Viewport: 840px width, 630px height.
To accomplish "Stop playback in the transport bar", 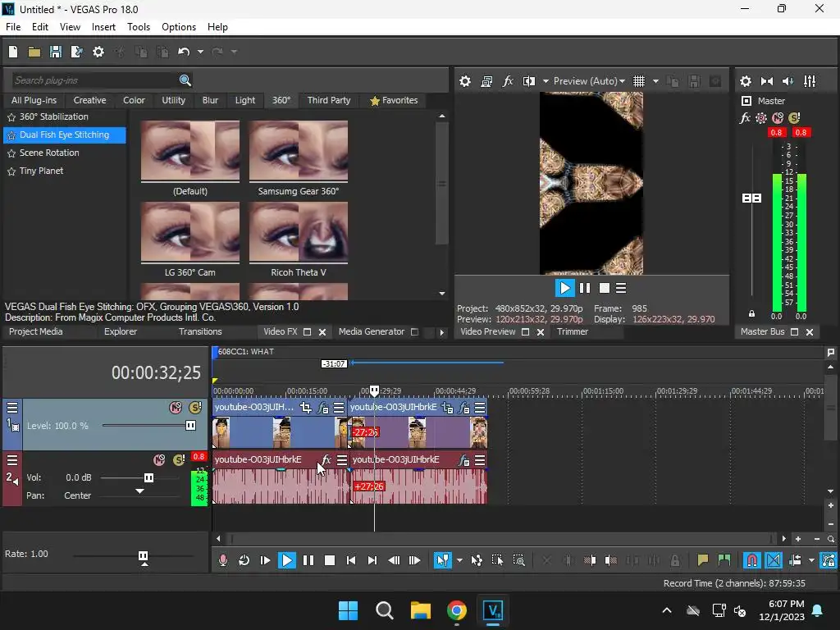I will tap(330, 560).
